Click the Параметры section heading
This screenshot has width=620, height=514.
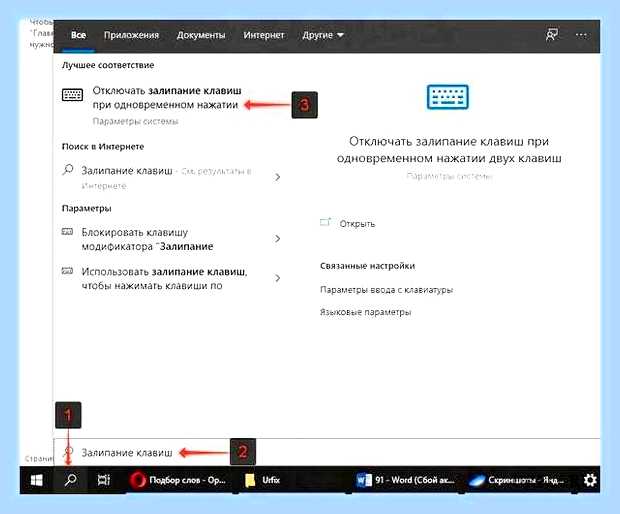coord(87,208)
